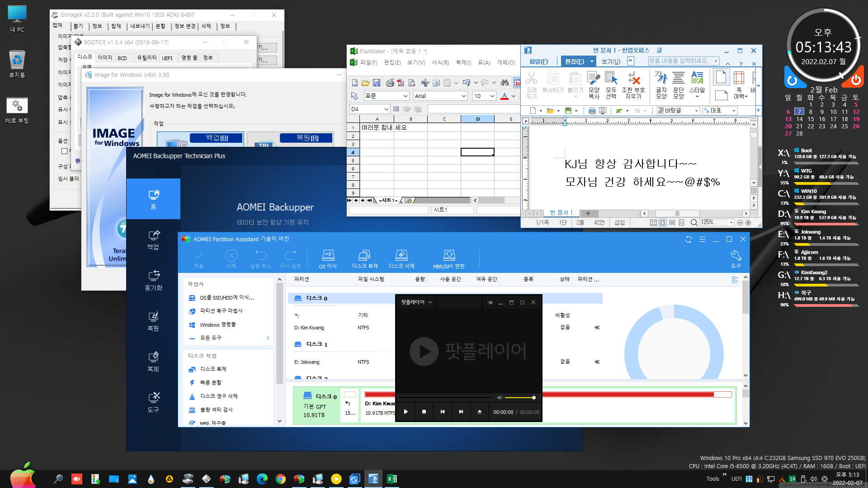Screen dimensions: 868x488
Task: Click font color A icon in PlanMaker
Action: [x=505, y=96]
